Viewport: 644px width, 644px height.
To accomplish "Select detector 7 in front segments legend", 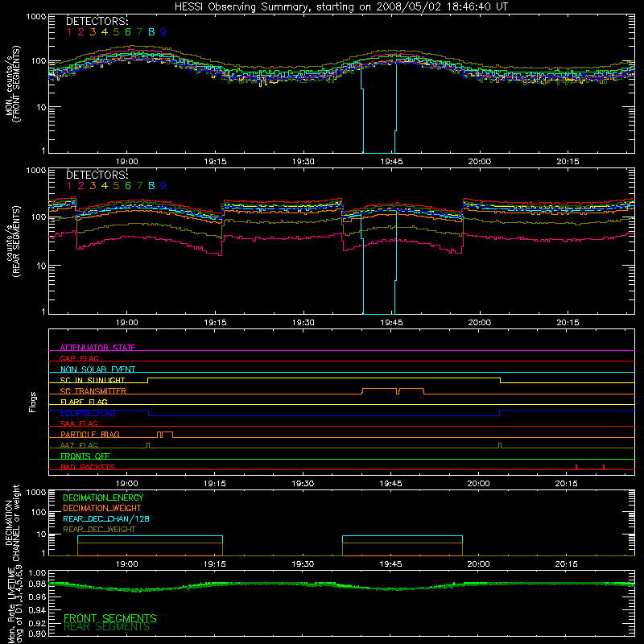I will 139,32.
